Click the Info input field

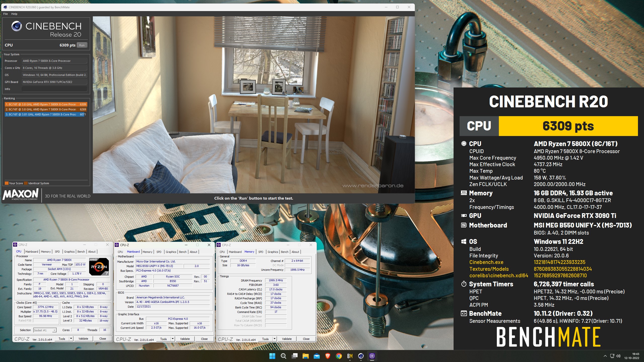click(54, 89)
